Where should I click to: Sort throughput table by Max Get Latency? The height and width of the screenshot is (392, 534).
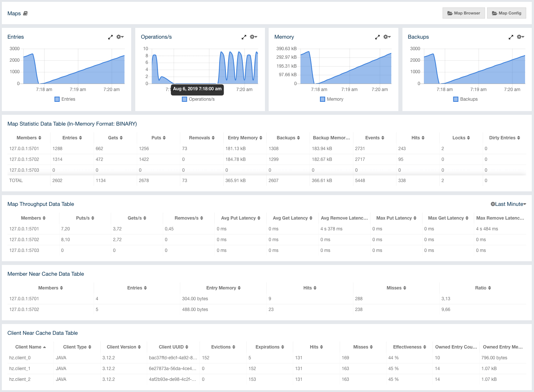(448, 218)
